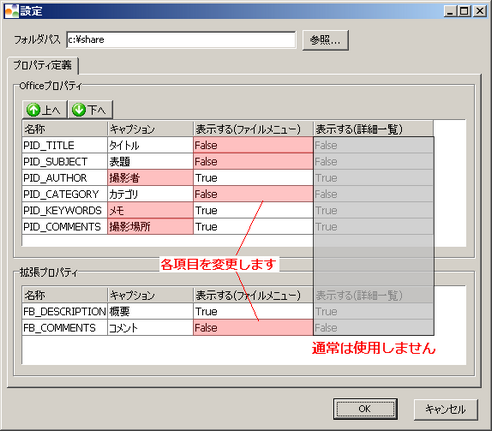This screenshot has width=492, height=431.
Task: Edit the 概要 caption cell
Action: click(150, 311)
